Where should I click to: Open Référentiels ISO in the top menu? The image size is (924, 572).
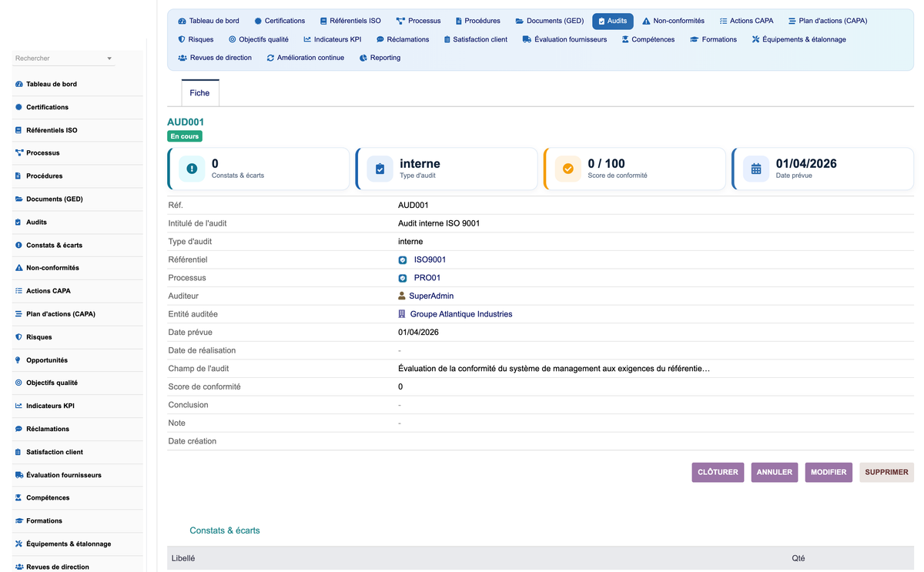(350, 21)
